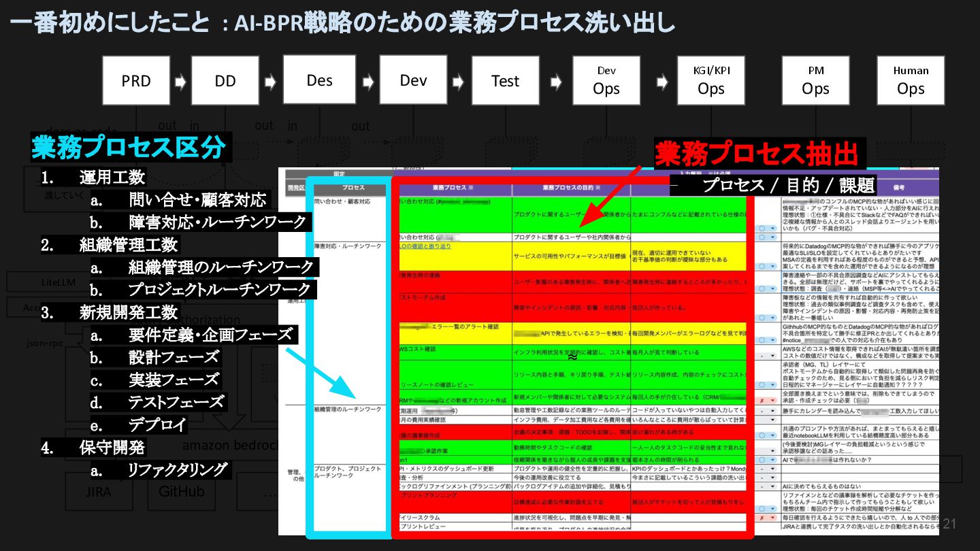The width and height of the screenshot is (980, 551).
Task: Open the SLOの確認と振り返り link
Action: [425, 246]
